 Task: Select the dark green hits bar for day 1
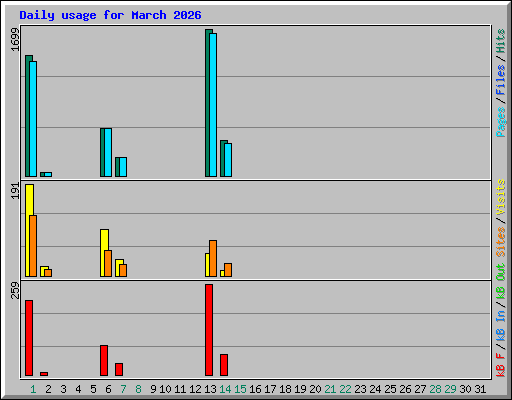click(28, 116)
